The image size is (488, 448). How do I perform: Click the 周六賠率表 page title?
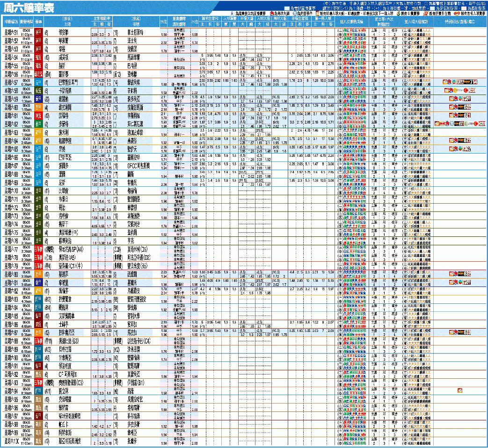click(29, 8)
